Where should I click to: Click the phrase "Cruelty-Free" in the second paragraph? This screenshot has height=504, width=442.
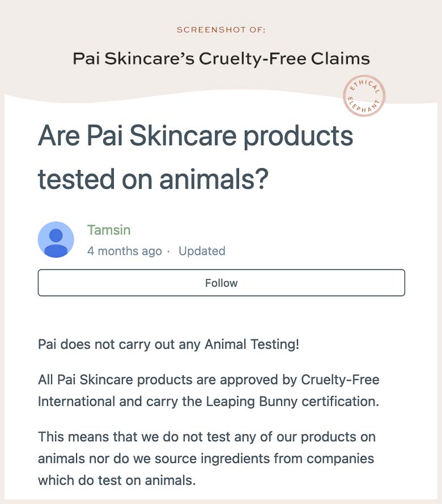click(340, 380)
